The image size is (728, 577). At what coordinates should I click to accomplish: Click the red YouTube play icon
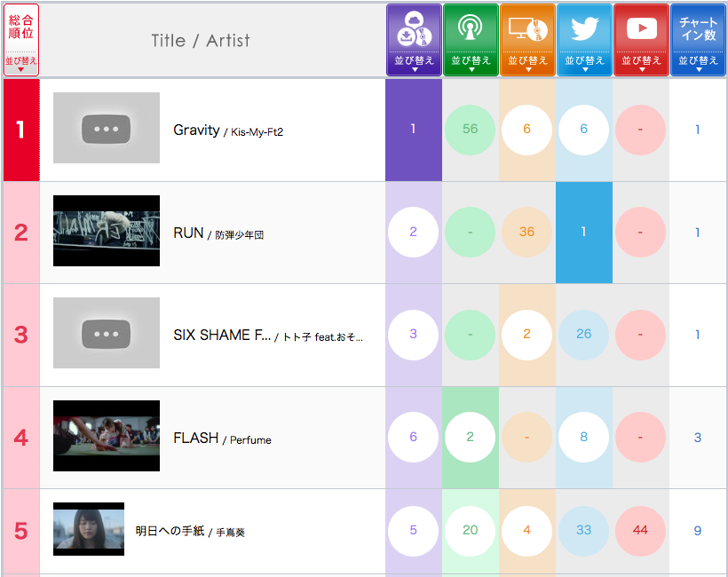pyautogui.click(x=641, y=29)
